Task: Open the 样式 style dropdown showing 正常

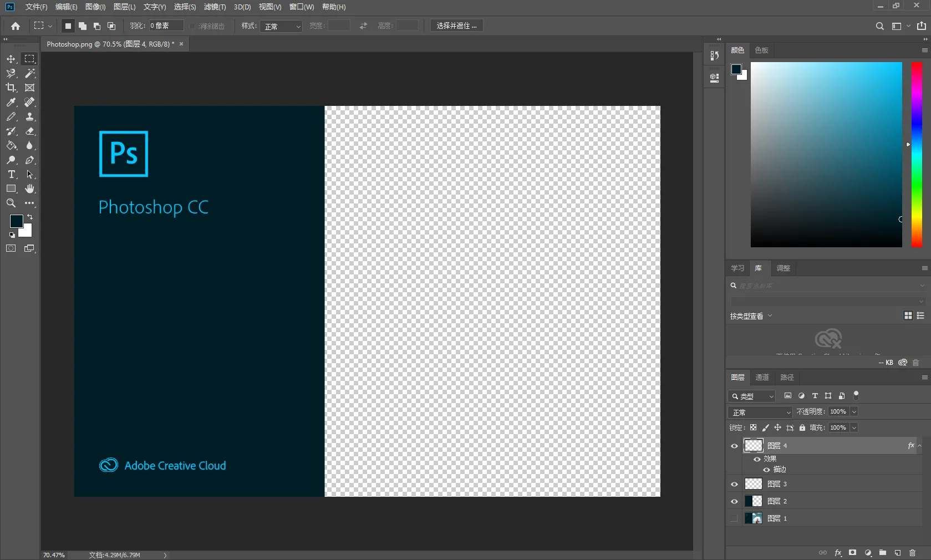Action: (x=281, y=26)
